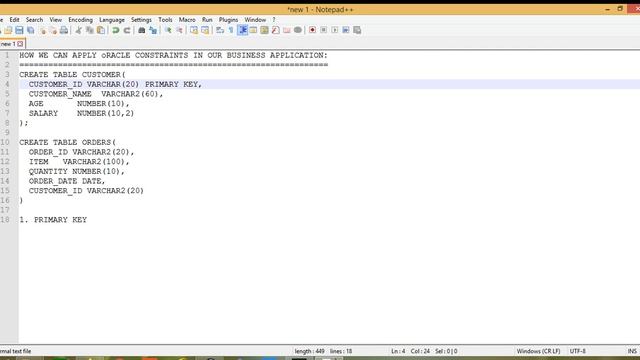This screenshot has height=360, width=640.
Task: Click line number 10 in the margin
Action: tap(5, 142)
